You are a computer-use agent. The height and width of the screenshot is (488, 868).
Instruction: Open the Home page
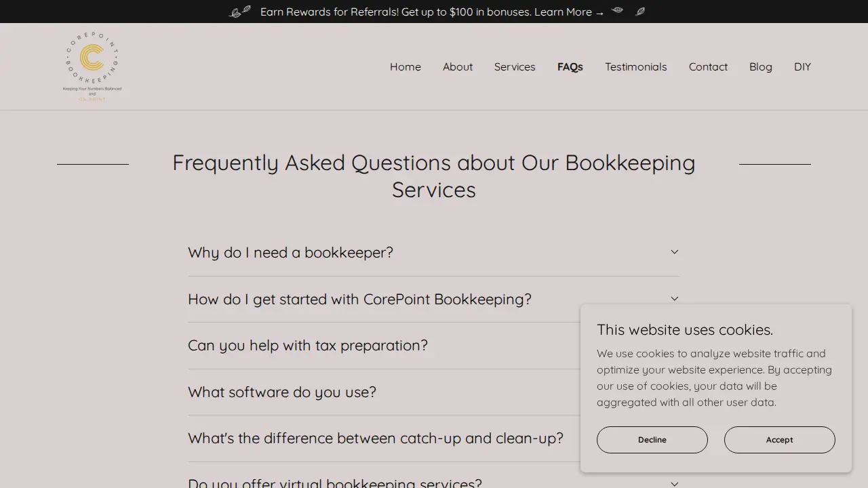[x=406, y=66]
